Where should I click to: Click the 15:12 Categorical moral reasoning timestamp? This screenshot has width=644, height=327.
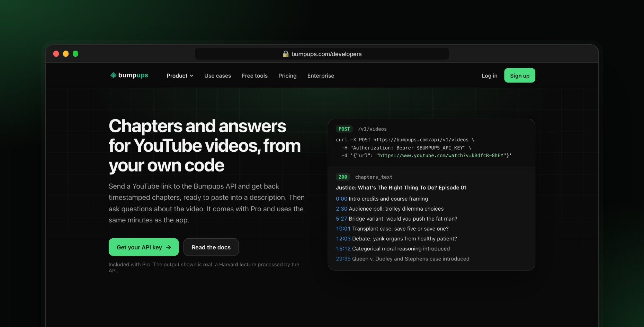pyautogui.click(x=343, y=249)
